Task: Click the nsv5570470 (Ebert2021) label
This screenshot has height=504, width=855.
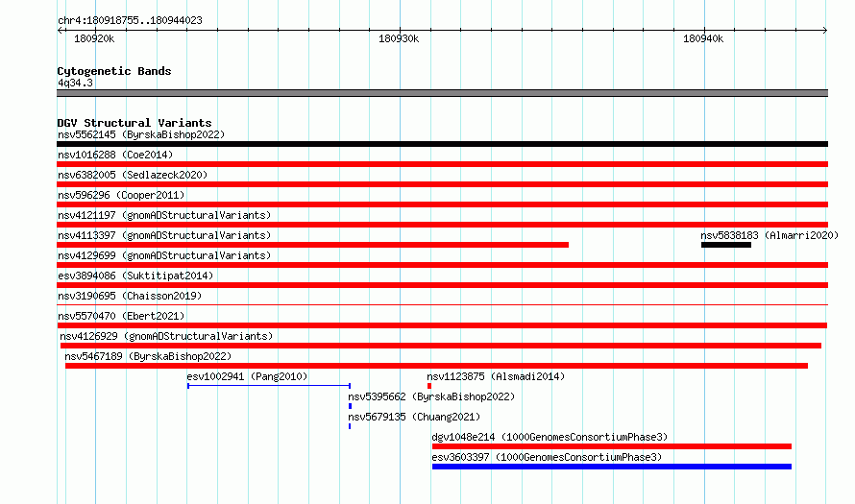Action: coord(121,316)
